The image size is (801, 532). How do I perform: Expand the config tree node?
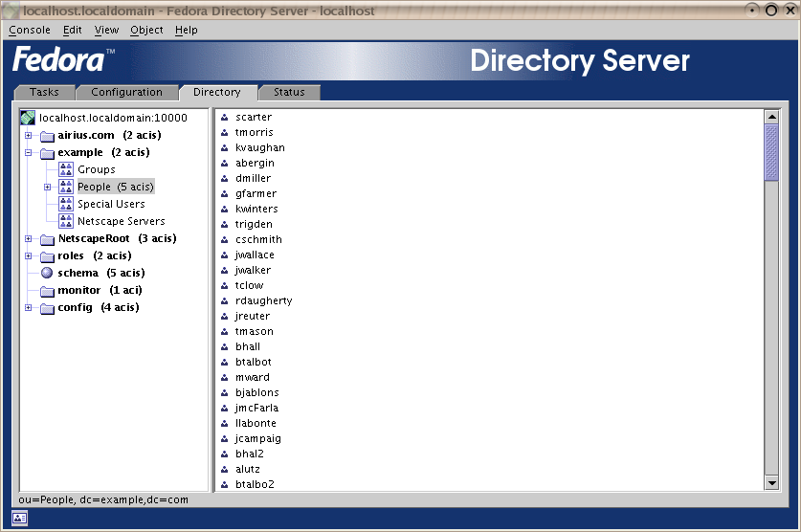(29, 307)
